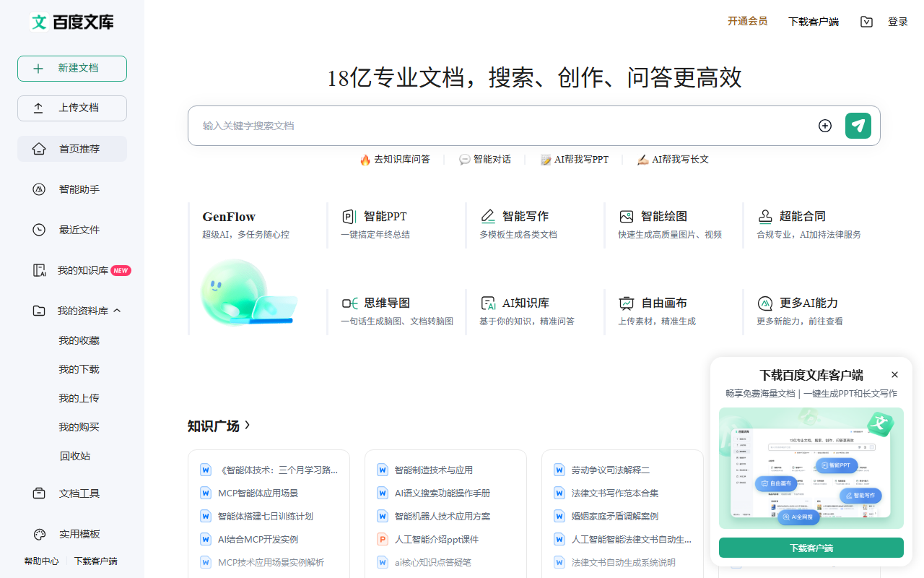Open 我的收藏 in sidebar
The width and height of the screenshot is (924, 578).
tap(79, 340)
